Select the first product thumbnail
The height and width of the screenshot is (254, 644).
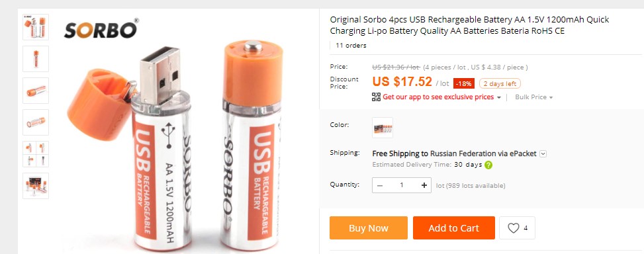(36, 27)
